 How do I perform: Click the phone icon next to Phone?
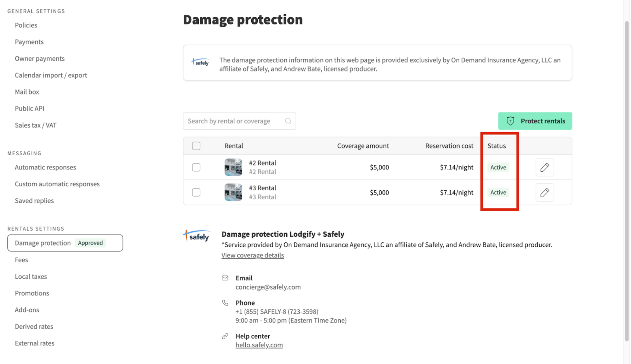point(225,303)
